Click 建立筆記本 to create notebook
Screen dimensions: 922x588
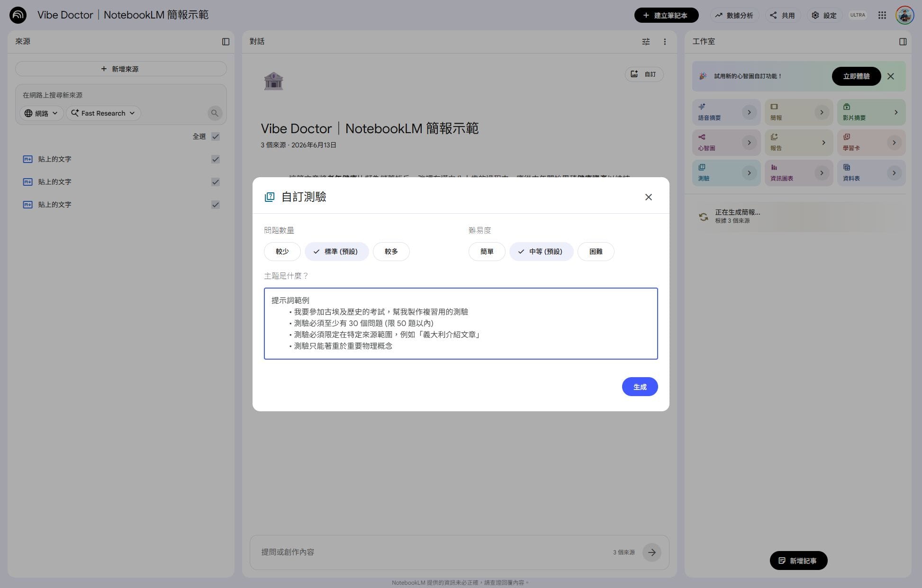click(x=666, y=15)
